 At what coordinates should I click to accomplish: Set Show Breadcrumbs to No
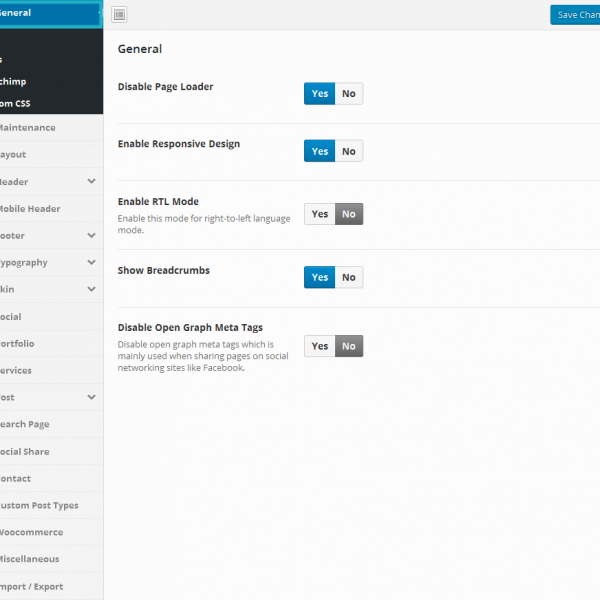[348, 278]
